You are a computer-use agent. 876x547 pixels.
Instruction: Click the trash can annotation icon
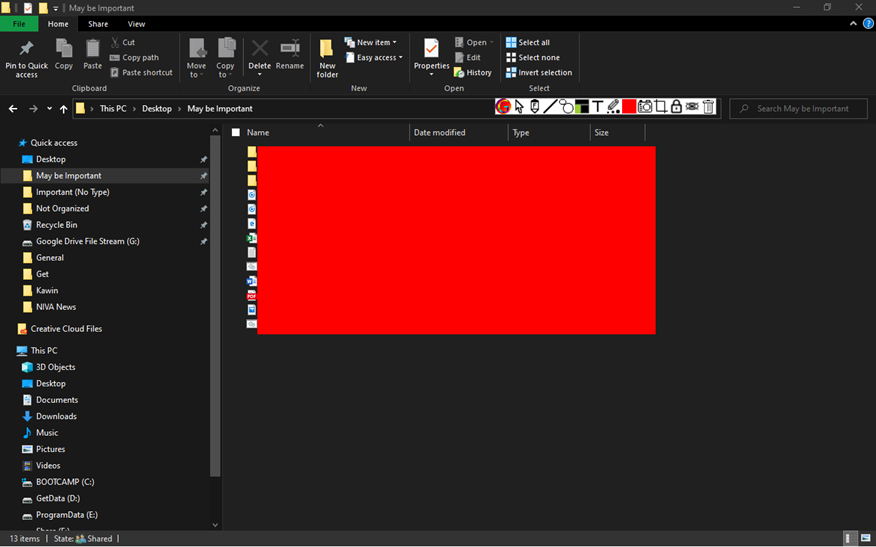(x=709, y=107)
